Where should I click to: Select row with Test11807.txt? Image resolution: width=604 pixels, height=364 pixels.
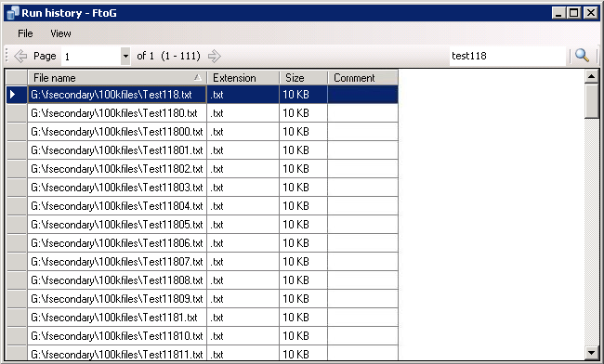[x=203, y=262]
